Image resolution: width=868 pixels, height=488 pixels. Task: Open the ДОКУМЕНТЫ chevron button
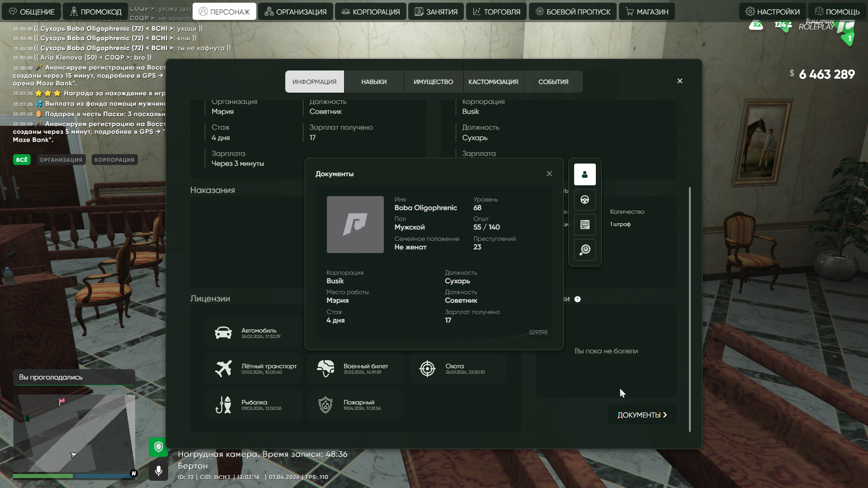pyautogui.click(x=642, y=415)
